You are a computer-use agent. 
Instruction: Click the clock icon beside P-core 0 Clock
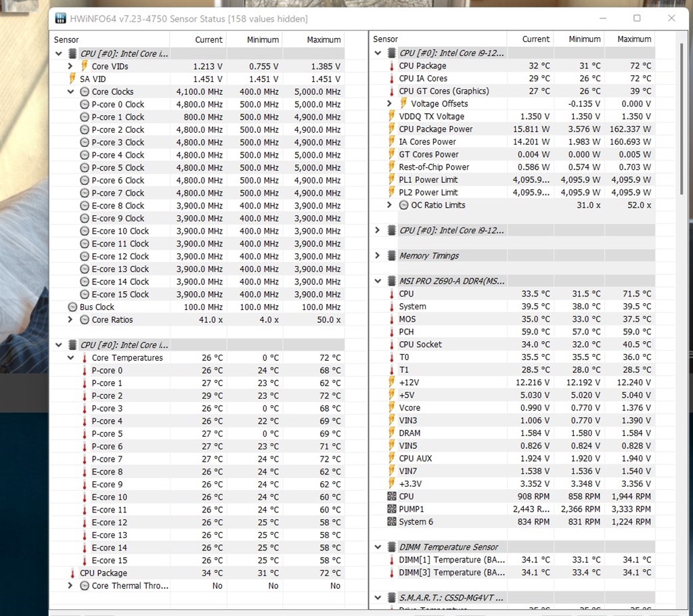[85, 104]
